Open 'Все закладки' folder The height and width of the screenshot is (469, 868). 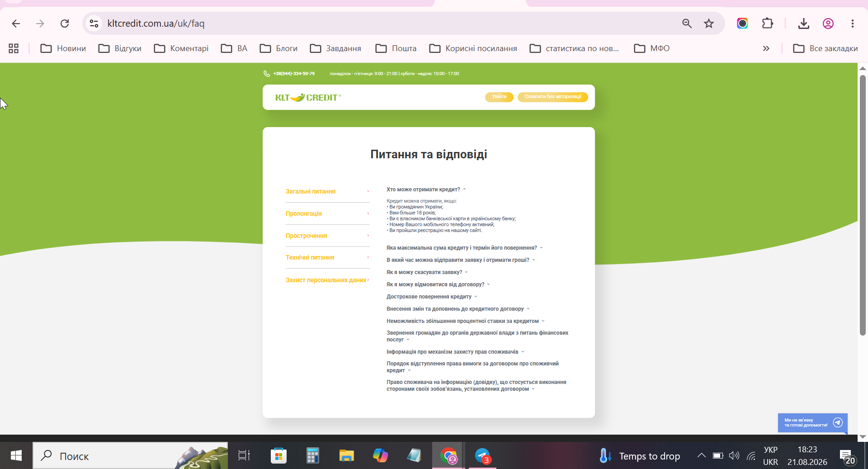coord(826,48)
